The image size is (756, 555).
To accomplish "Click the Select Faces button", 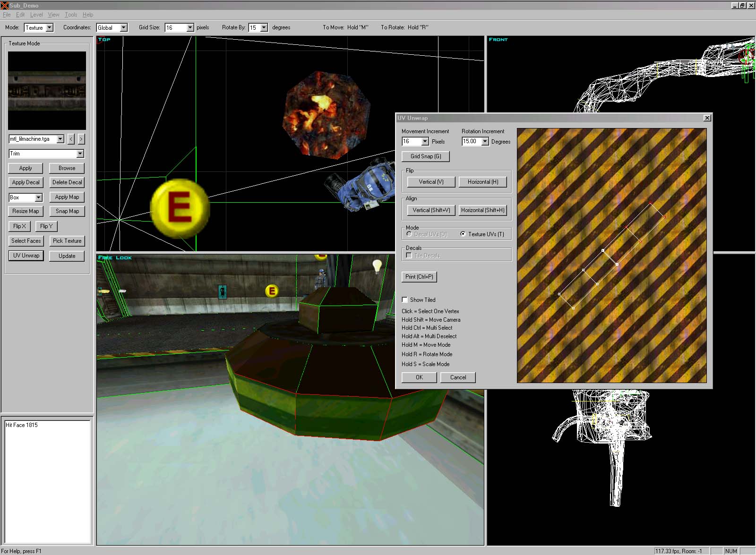I will 26,241.
